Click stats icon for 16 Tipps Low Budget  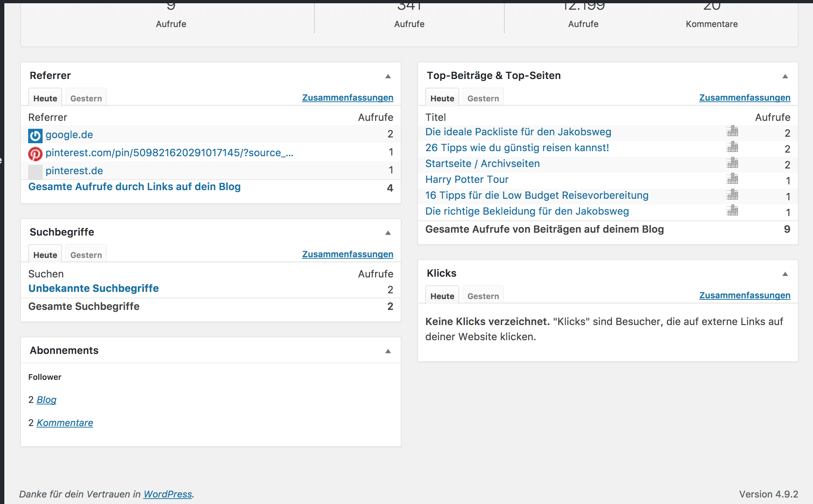coord(732,195)
